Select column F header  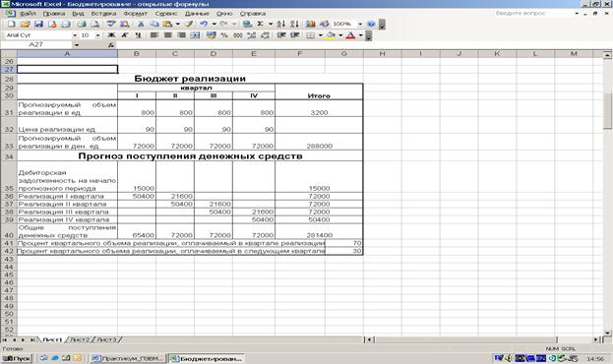pyautogui.click(x=300, y=54)
